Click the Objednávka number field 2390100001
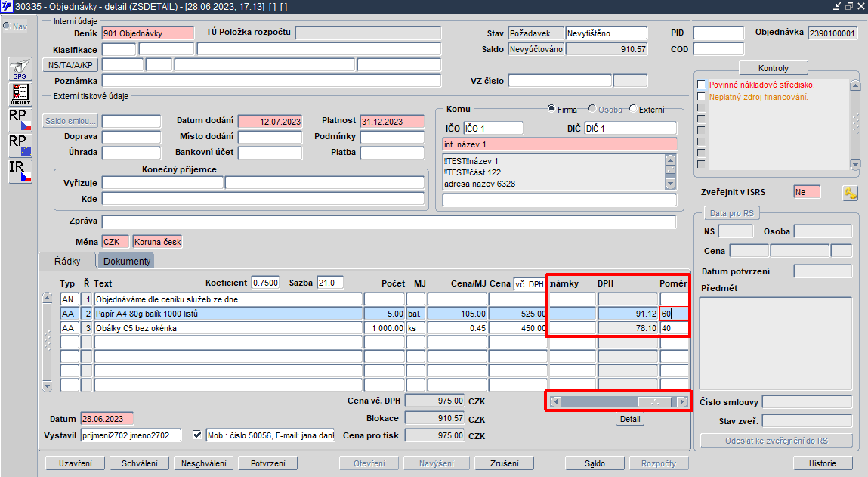 832,33
